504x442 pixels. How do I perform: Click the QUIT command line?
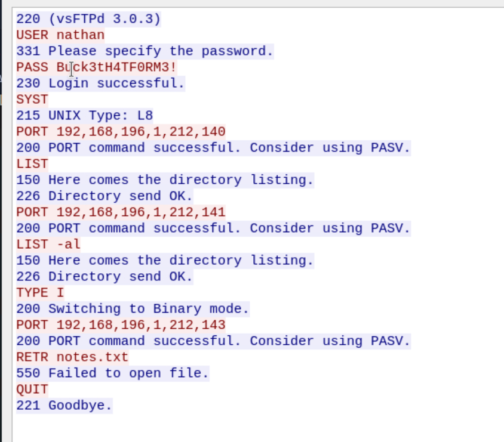32,389
